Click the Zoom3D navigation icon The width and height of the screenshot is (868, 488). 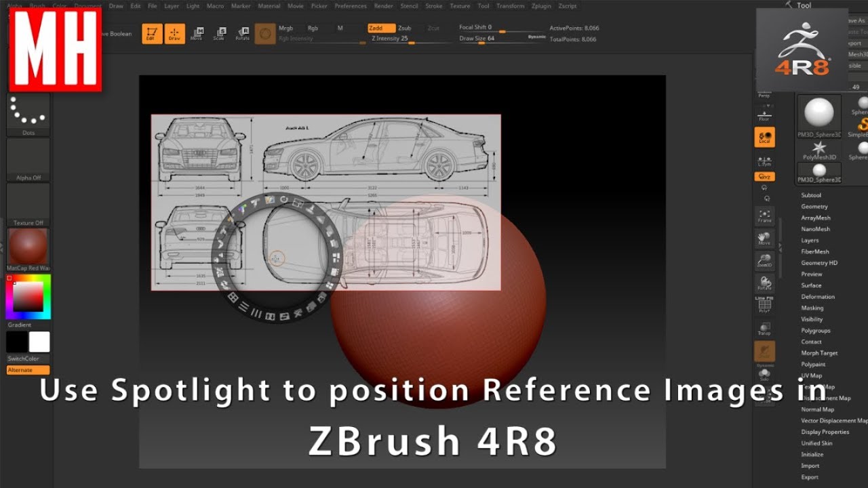(765, 261)
